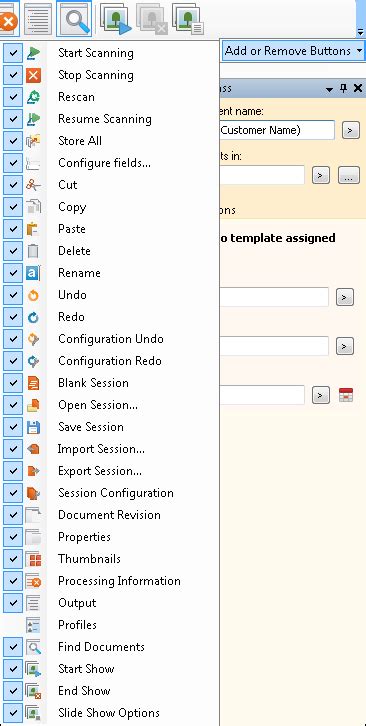Click the red calendar icon in panel

[346, 395]
